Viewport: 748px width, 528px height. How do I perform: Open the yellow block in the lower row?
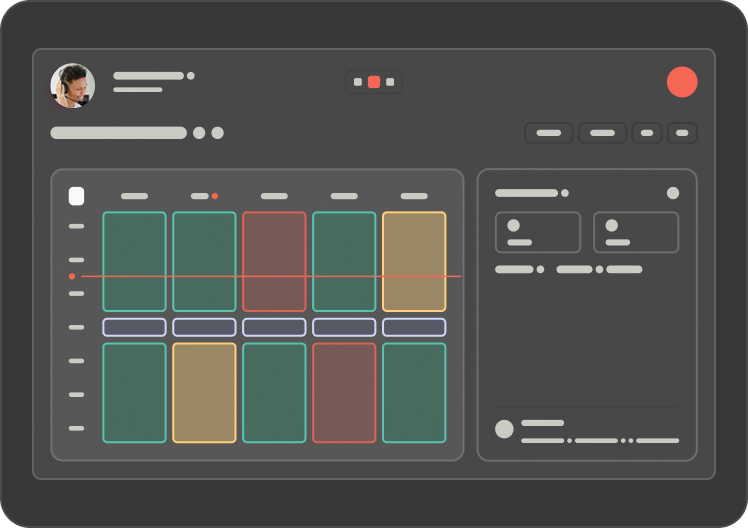pyautogui.click(x=204, y=393)
